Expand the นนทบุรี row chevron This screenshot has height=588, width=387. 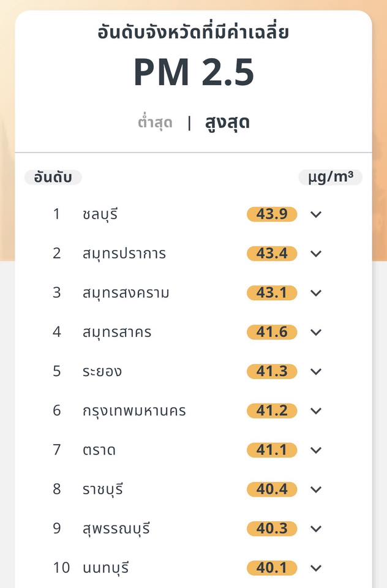tap(316, 568)
